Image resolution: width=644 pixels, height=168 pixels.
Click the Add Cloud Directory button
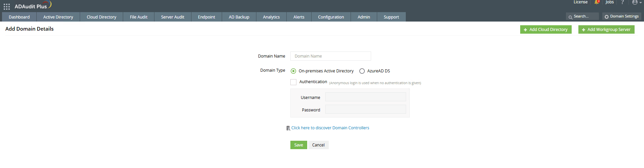pyautogui.click(x=545, y=30)
